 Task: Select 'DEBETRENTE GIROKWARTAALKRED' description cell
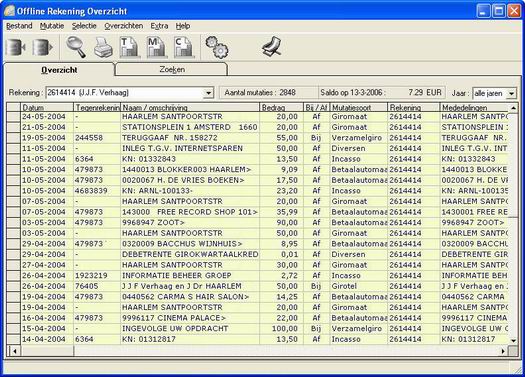point(190,254)
